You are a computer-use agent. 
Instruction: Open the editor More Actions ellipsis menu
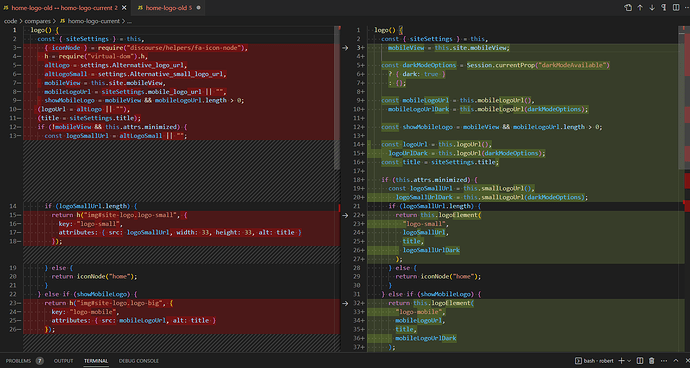pyautogui.click(x=686, y=7)
